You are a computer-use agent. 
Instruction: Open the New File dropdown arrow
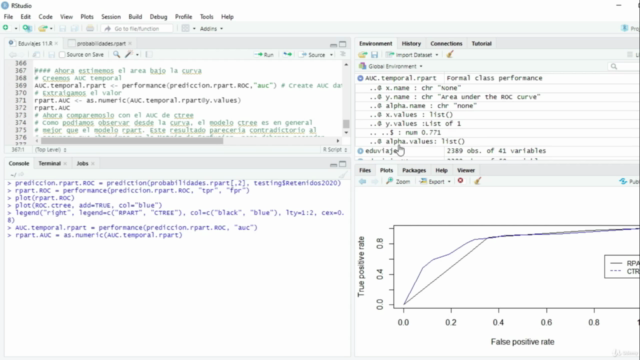(x=16, y=29)
